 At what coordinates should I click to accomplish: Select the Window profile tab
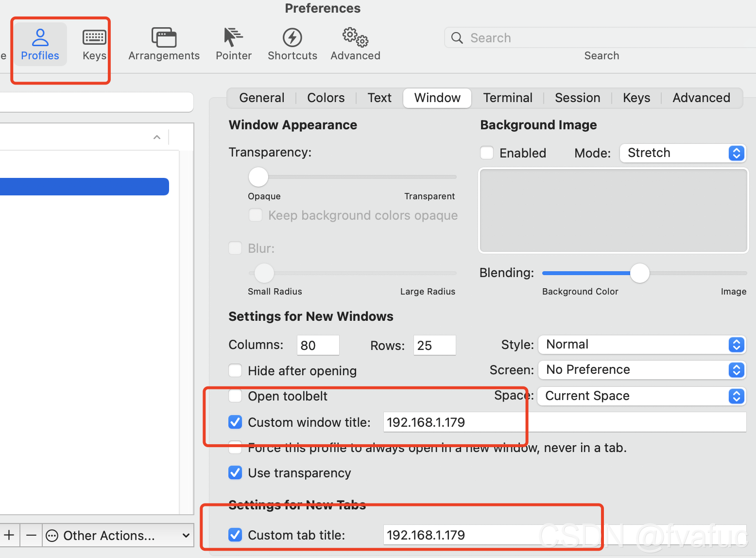437,98
